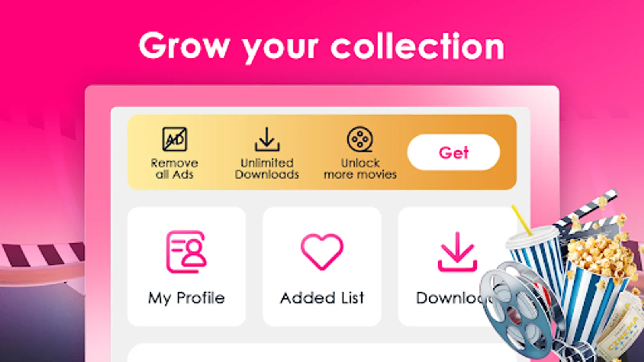Open the Added List label
Screen dimensions: 644x362
[322, 298]
